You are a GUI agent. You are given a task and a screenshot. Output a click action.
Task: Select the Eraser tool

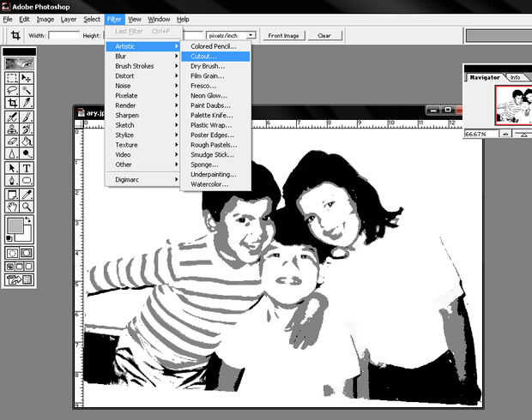(12, 141)
